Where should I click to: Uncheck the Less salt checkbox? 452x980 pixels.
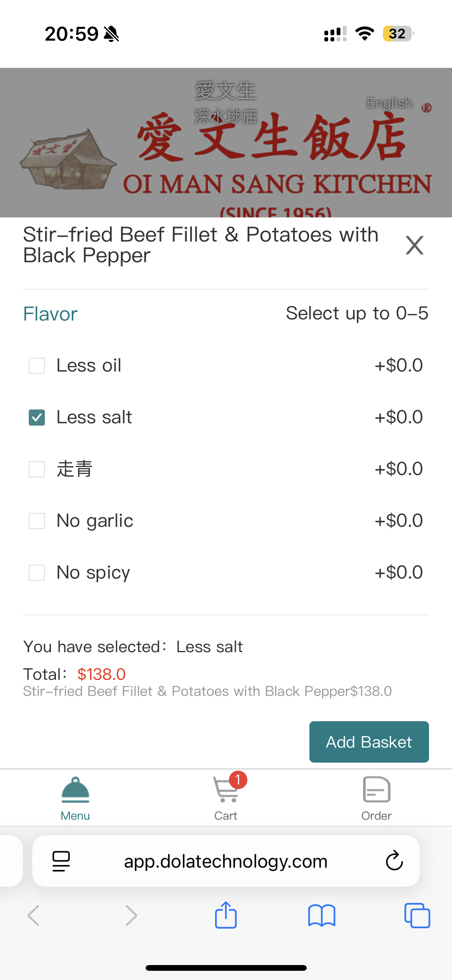click(37, 418)
